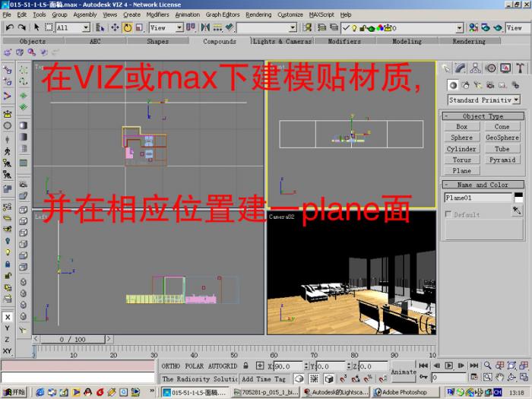Open the Hierarchy panel tab icon
This screenshot has width=532, height=399.
coord(475,68)
